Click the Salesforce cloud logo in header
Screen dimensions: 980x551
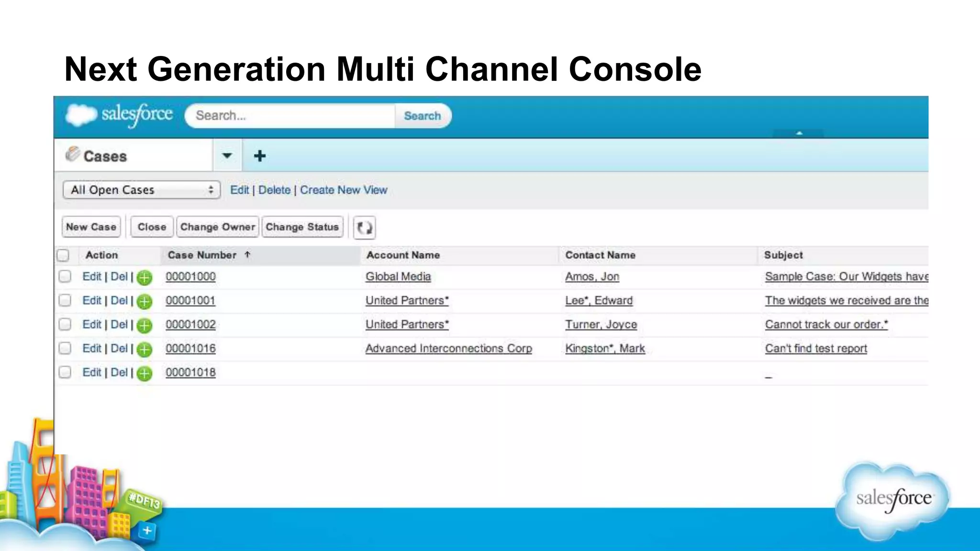[119, 115]
